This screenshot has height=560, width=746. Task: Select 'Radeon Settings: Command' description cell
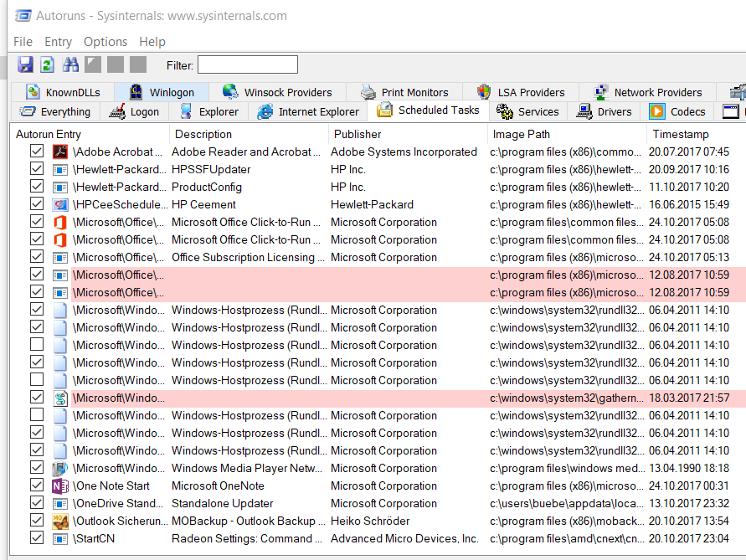(246, 538)
